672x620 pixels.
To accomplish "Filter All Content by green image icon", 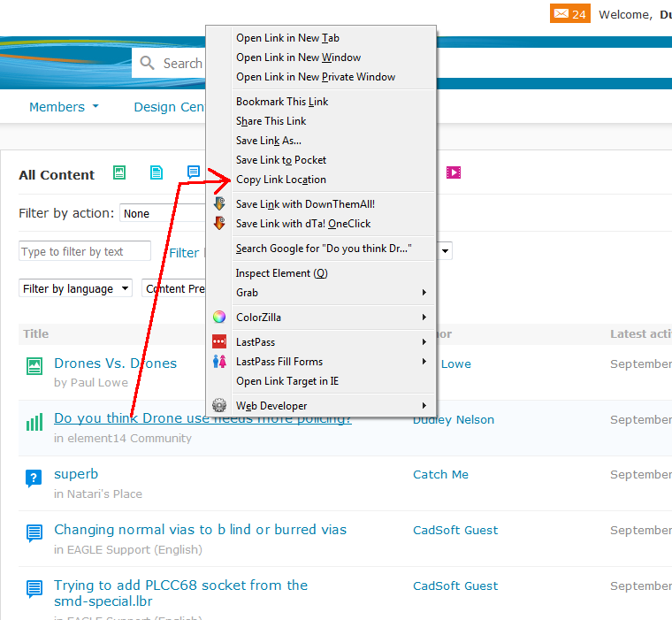I will (119, 172).
